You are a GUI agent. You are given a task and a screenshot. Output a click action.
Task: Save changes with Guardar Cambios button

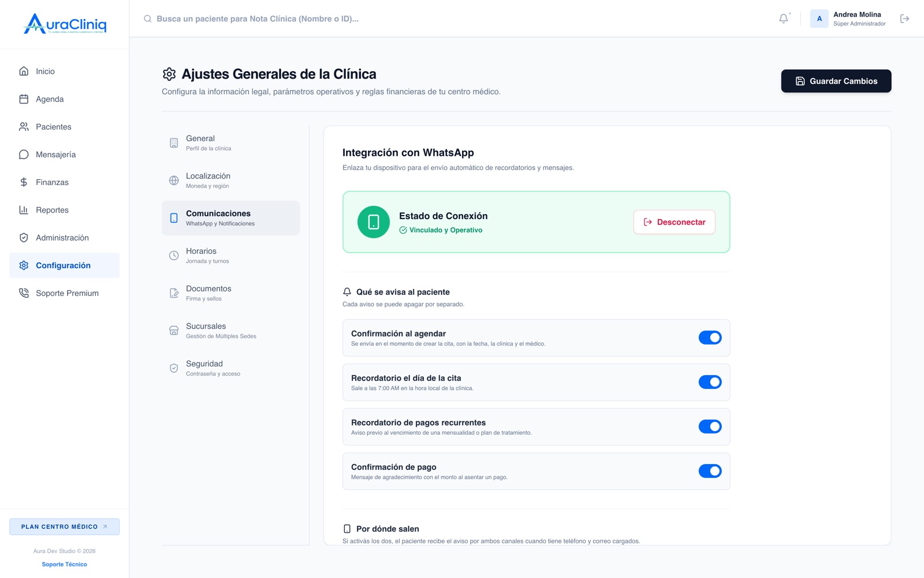(x=836, y=81)
